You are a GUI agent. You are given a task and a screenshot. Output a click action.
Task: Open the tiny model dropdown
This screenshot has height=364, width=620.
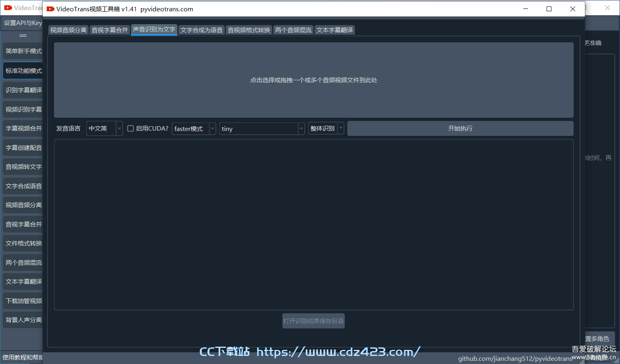coord(262,129)
